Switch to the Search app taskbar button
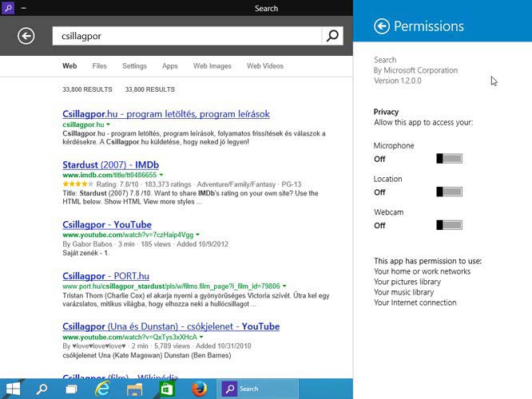532x399 pixels. [x=258, y=389]
